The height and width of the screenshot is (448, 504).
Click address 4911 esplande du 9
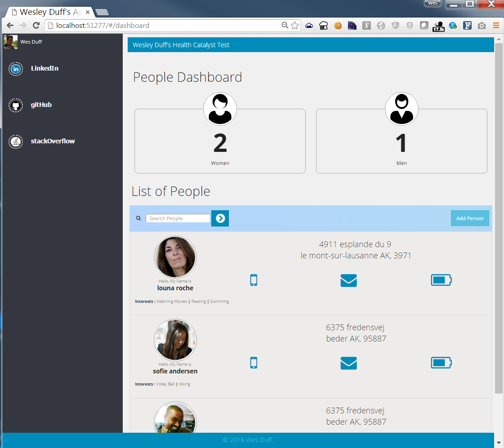pyautogui.click(x=355, y=244)
